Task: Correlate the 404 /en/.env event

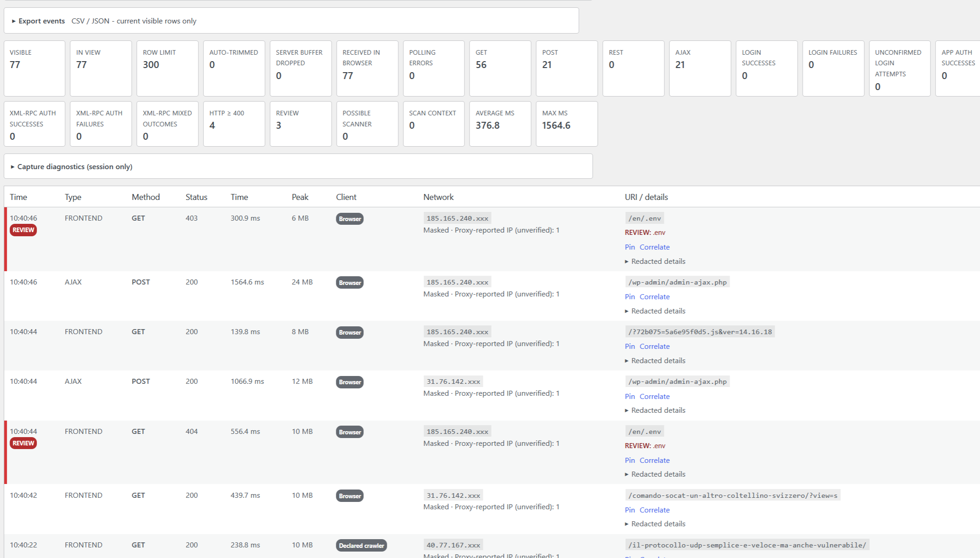Action: click(654, 460)
